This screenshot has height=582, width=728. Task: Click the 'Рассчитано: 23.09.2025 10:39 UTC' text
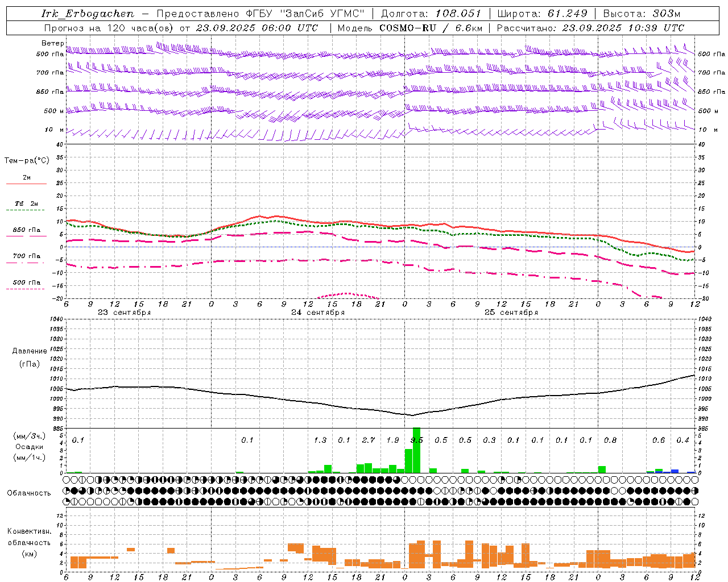[590, 28]
